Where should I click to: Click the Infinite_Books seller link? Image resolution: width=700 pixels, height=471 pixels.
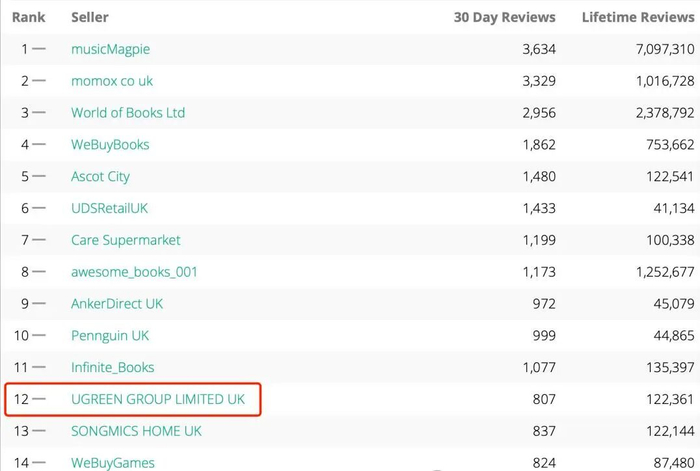(113, 367)
